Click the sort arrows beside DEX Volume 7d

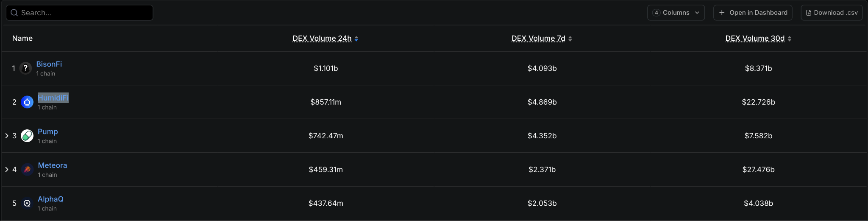tap(570, 39)
